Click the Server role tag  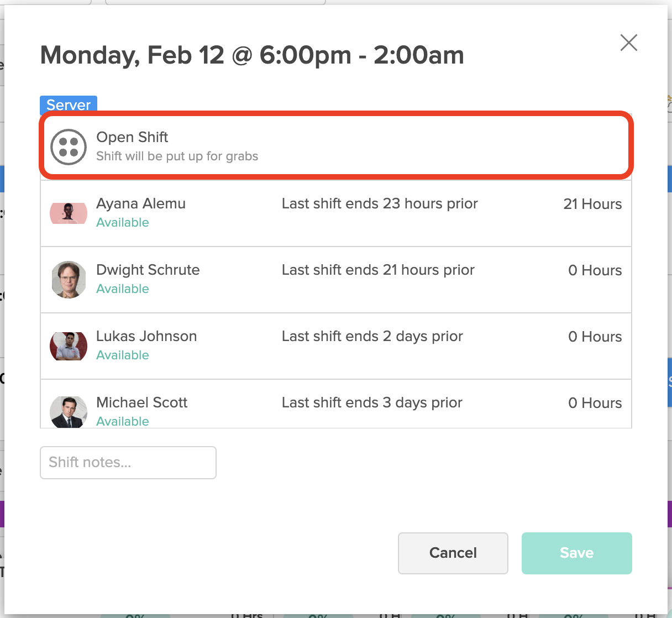[x=69, y=104]
